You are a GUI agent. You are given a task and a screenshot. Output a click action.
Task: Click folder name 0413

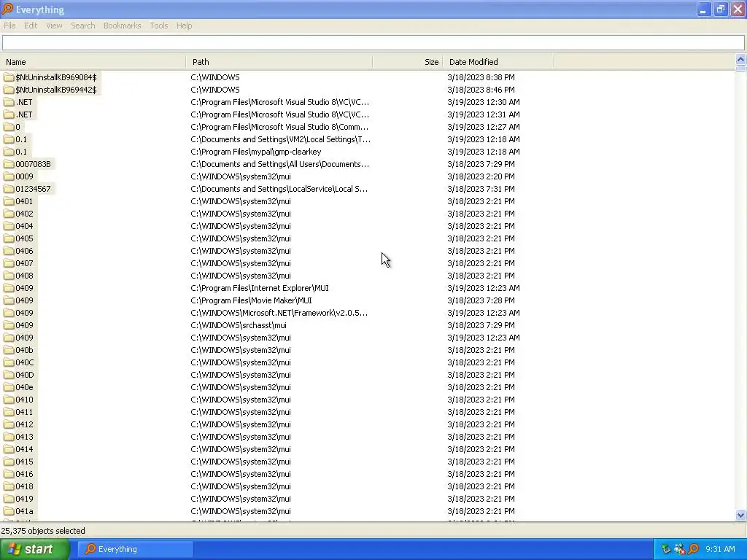pos(24,437)
